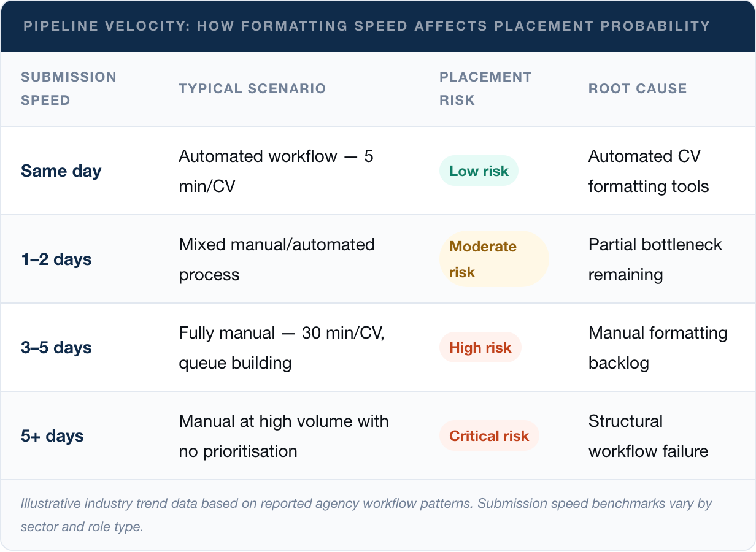Click the Structural workflow failure cell

pos(648,436)
